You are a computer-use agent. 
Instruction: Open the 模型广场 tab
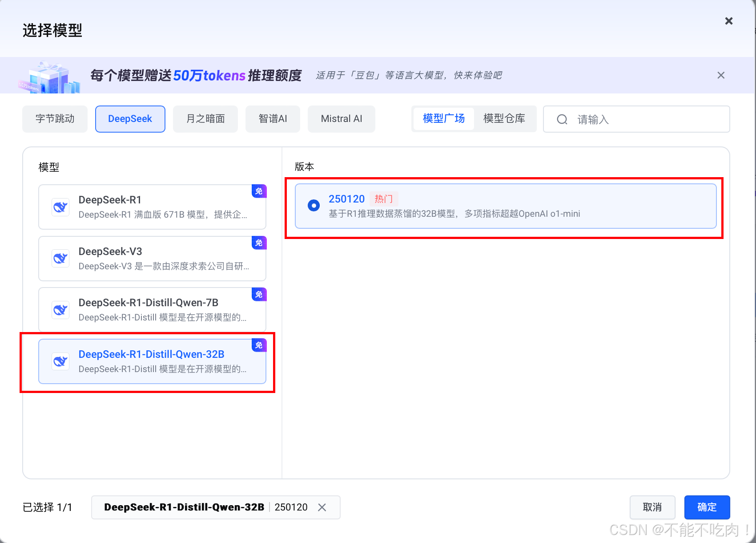[x=443, y=119]
